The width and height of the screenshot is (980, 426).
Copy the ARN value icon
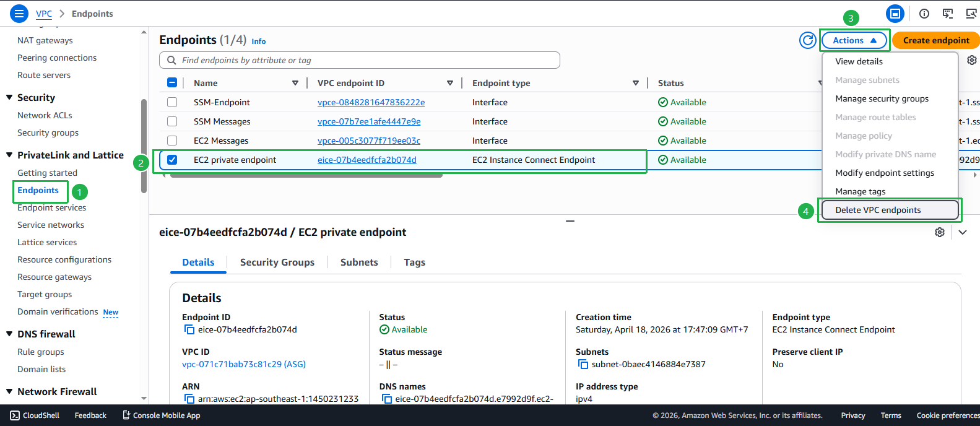(x=189, y=399)
